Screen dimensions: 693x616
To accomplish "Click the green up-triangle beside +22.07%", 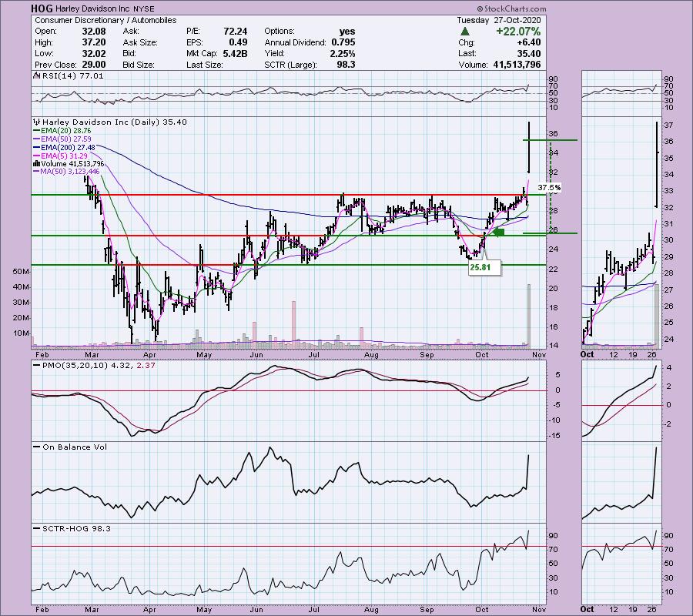I will point(464,32).
